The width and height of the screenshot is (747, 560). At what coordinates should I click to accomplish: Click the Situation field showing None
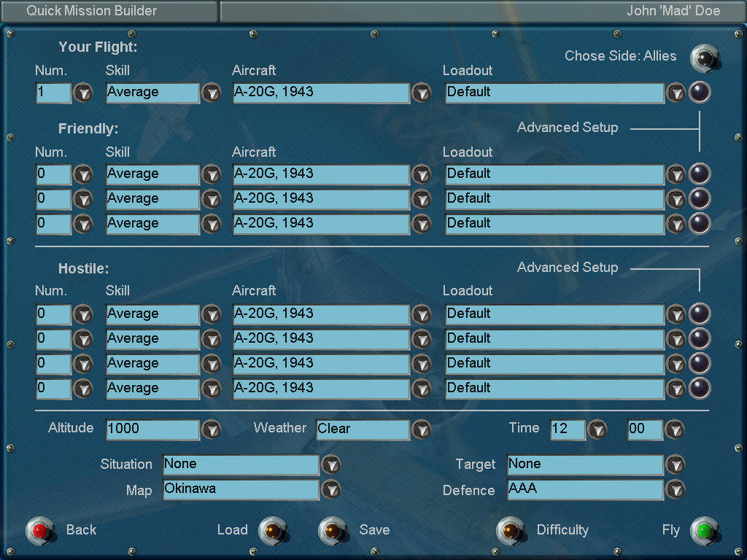pos(241,464)
